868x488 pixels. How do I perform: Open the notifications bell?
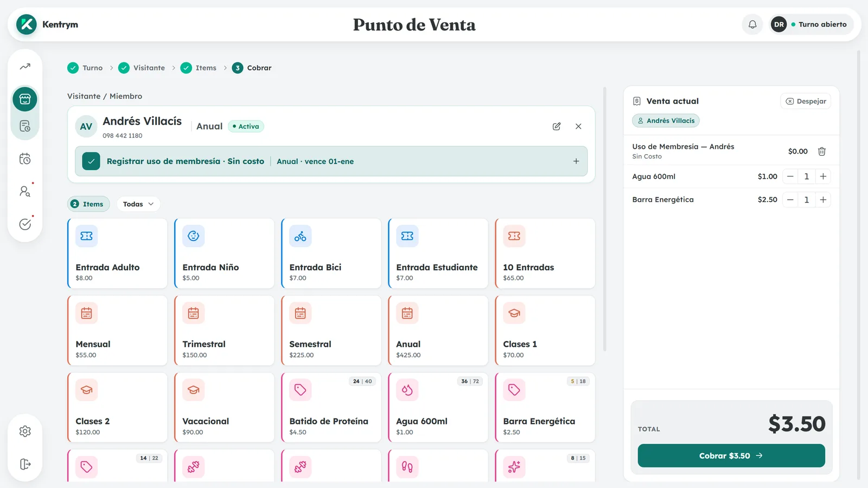[752, 24]
